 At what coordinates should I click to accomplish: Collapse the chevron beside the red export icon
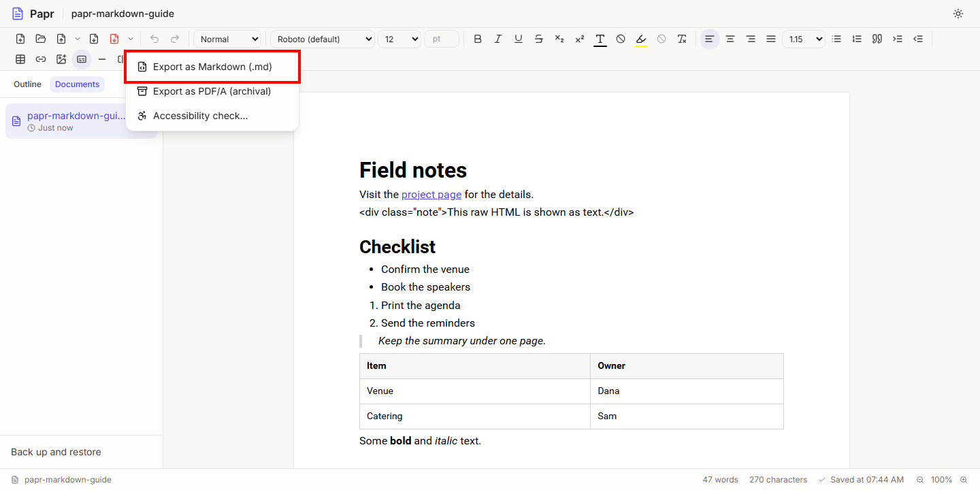pos(130,39)
